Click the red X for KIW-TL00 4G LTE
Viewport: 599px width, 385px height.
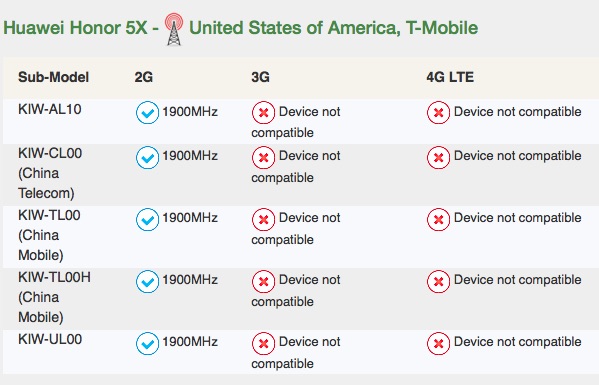pyautogui.click(x=438, y=220)
